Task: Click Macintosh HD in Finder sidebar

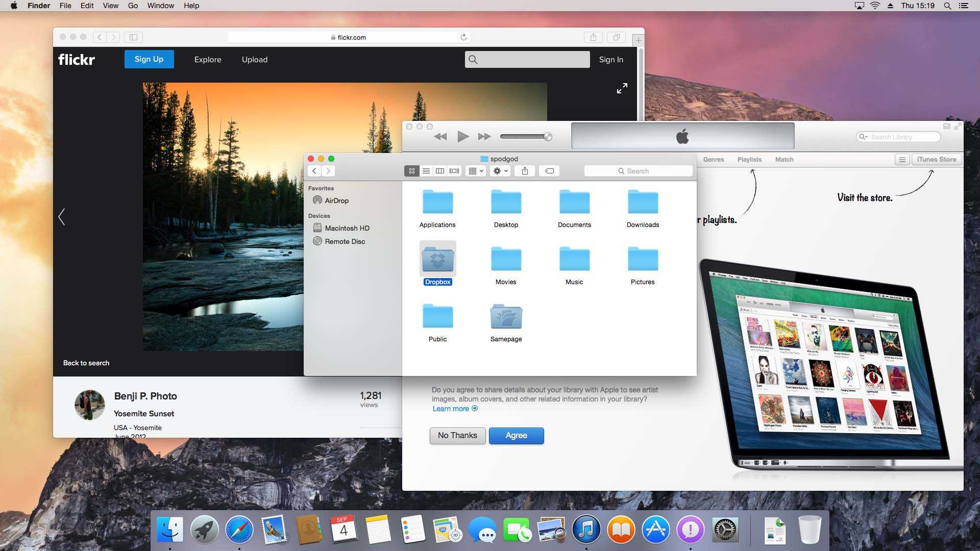Action: [346, 228]
